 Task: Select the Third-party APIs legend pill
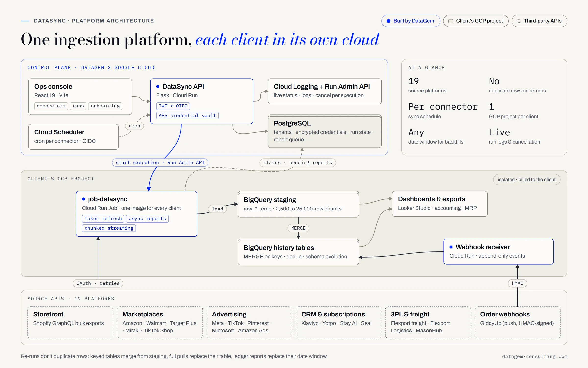pyautogui.click(x=539, y=21)
